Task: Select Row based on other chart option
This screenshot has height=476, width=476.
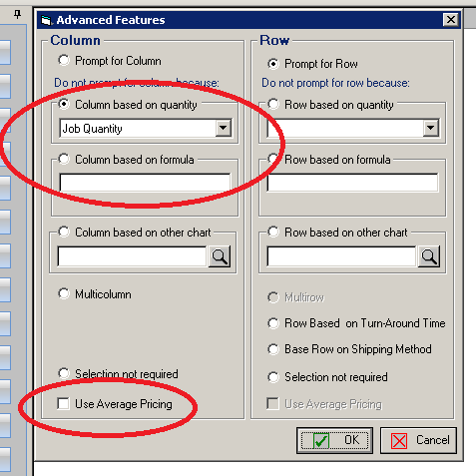Action: coord(273,232)
